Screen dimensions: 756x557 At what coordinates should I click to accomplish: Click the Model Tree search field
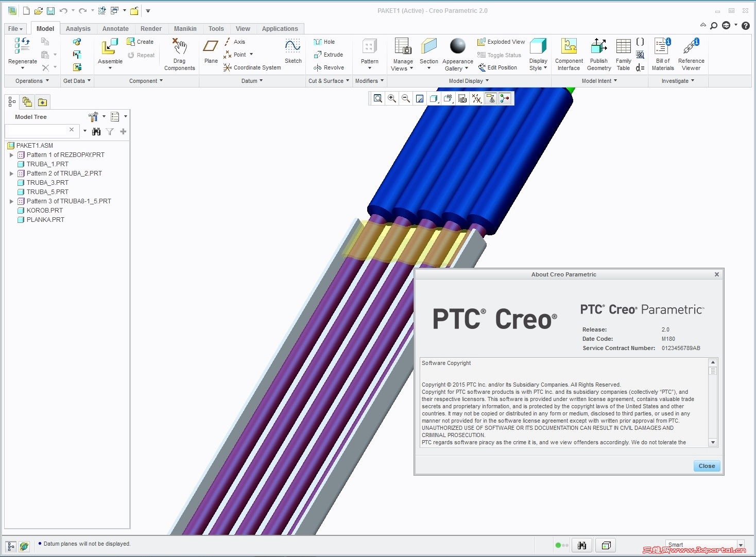pos(37,131)
